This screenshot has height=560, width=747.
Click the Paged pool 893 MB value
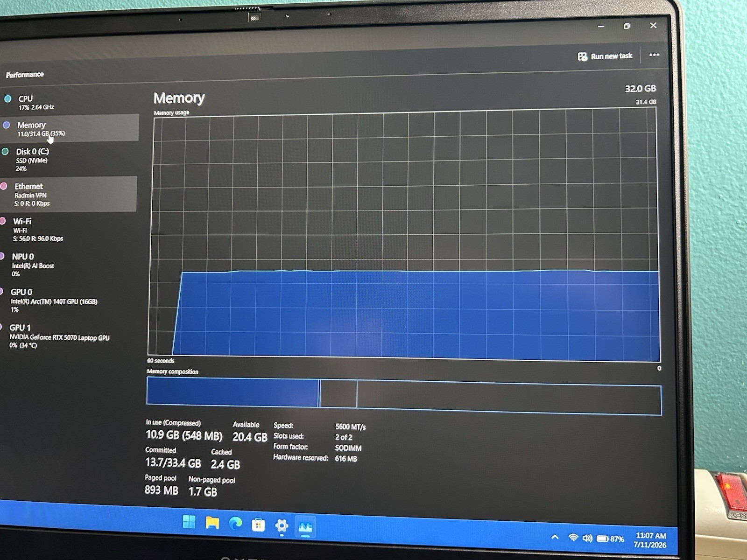161,490
